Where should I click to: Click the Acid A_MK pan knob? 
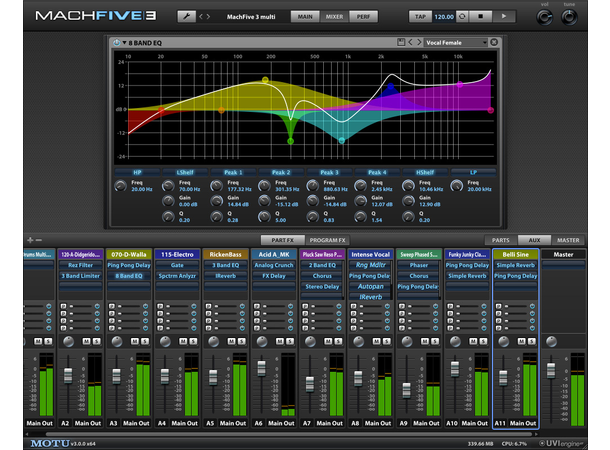pos(262,341)
